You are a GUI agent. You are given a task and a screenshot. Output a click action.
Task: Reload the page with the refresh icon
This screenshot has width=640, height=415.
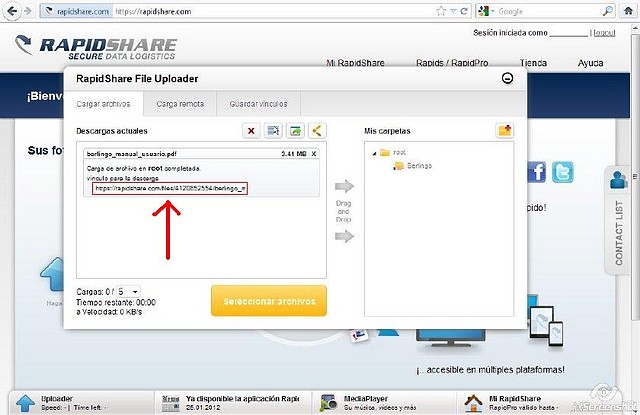pyautogui.click(x=464, y=11)
